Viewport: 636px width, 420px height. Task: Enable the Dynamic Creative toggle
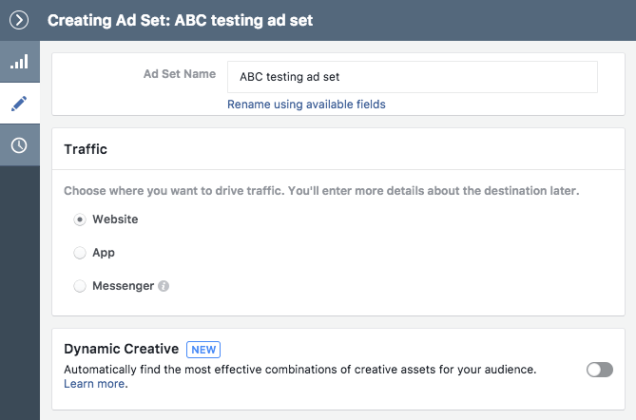click(599, 370)
